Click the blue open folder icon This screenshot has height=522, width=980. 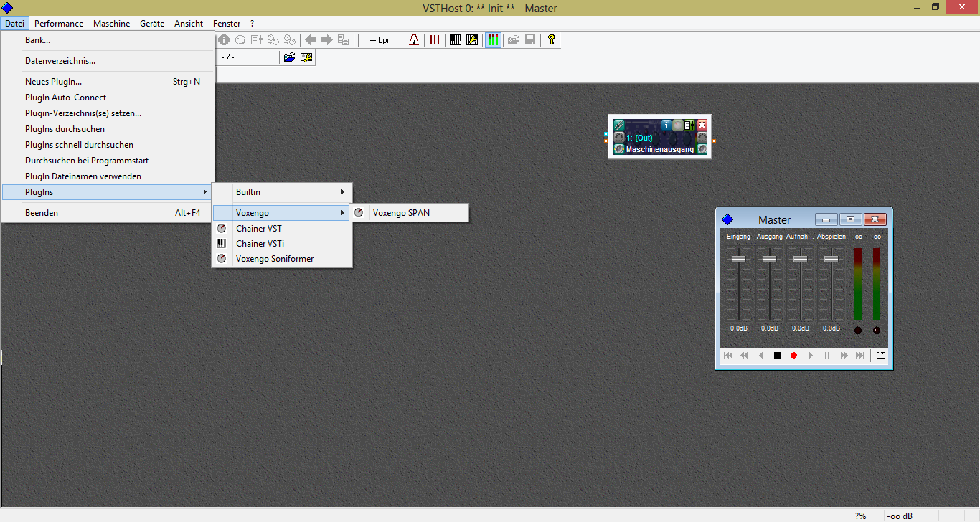pyautogui.click(x=289, y=57)
